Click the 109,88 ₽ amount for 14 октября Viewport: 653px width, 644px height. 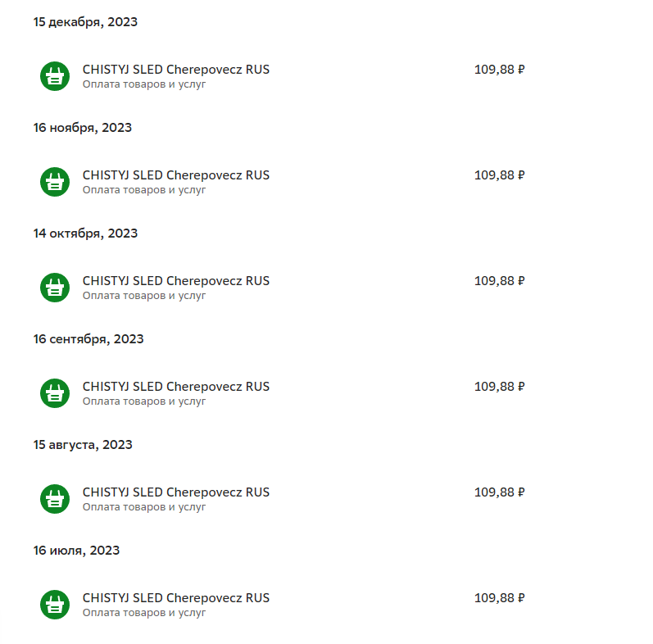point(499,281)
